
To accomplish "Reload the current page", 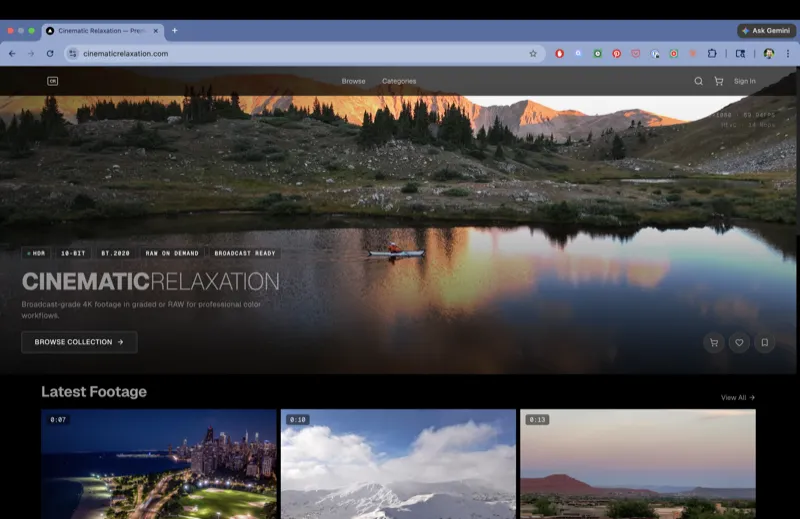I will pos(50,54).
